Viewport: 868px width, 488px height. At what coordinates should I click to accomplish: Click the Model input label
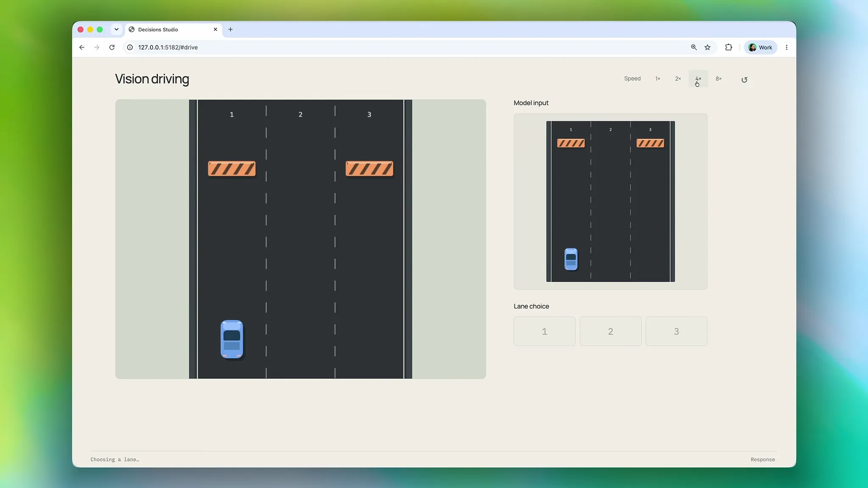531,103
